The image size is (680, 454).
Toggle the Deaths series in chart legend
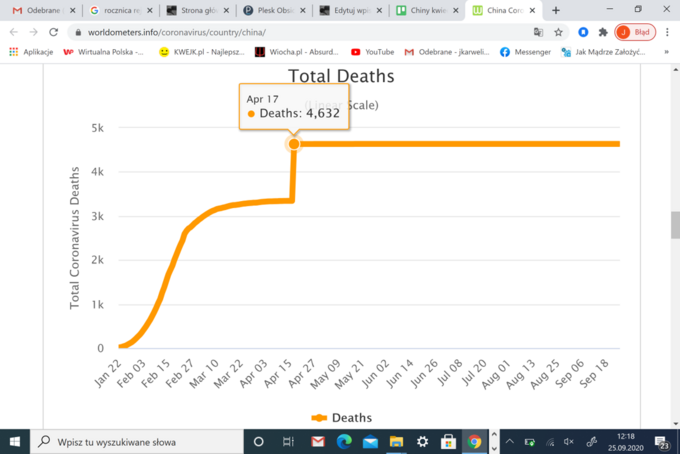(344, 417)
